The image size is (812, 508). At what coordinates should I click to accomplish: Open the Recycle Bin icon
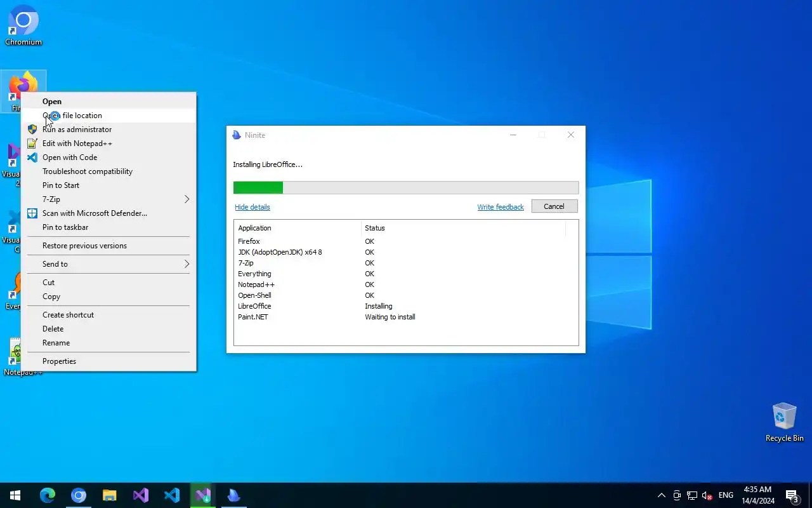click(784, 422)
